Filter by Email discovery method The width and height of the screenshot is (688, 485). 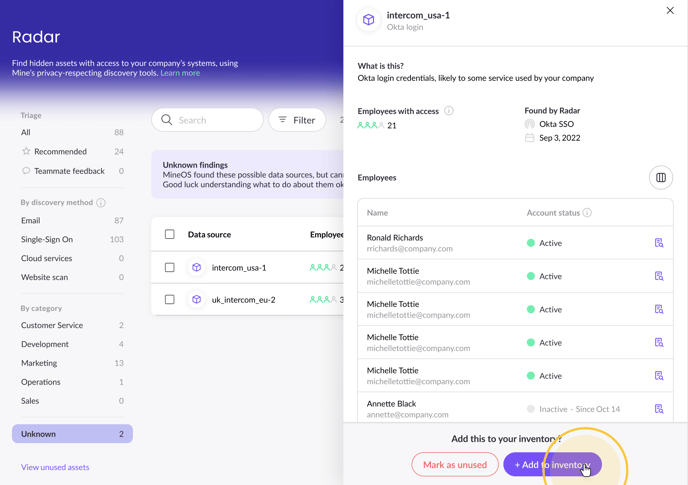point(72,220)
